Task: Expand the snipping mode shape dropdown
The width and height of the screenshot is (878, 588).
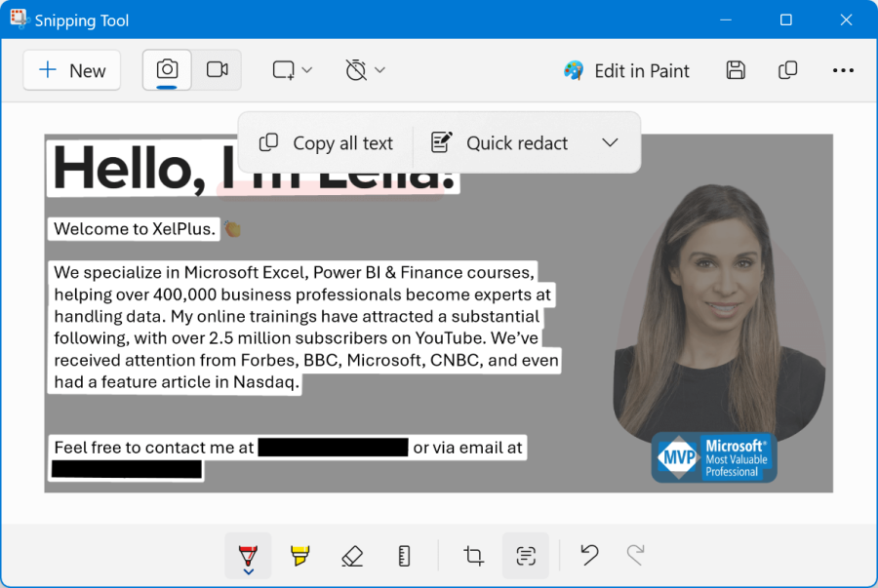Action: 293,70
